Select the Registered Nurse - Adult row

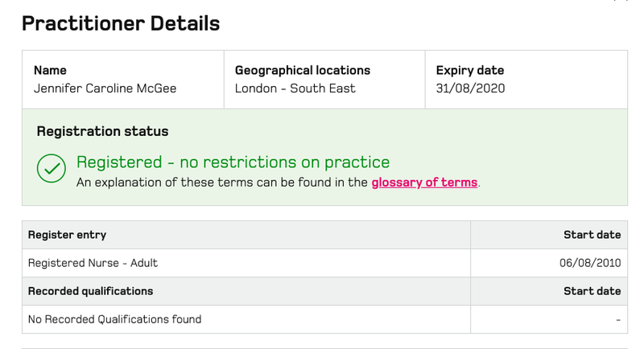point(324,263)
